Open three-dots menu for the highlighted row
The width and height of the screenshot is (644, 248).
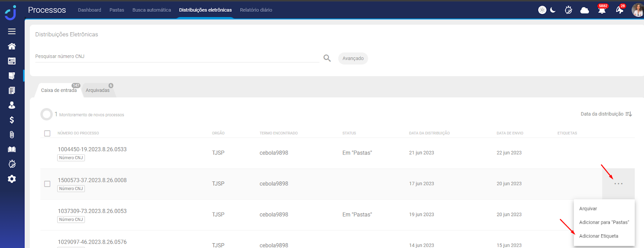pos(618,184)
